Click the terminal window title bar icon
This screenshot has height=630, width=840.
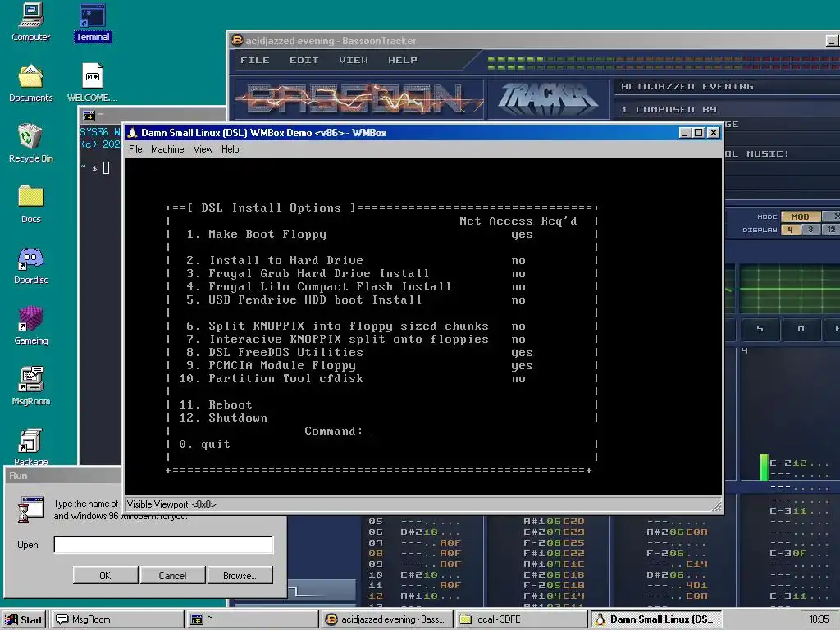click(x=89, y=116)
